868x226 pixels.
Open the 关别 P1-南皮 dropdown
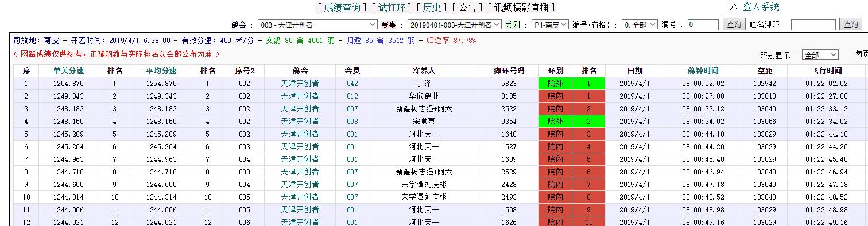coord(549,25)
